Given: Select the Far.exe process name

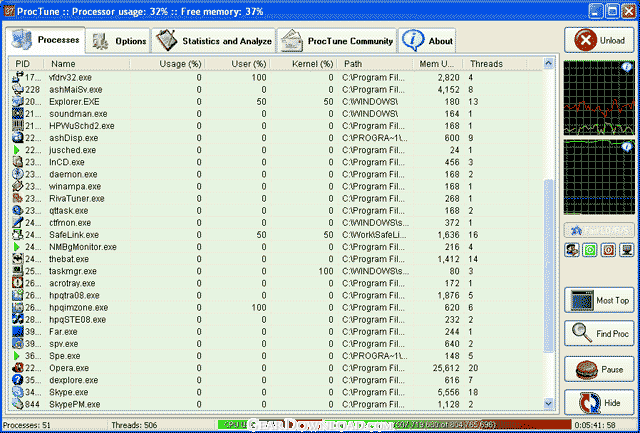Looking at the screenshot, I should [63, 332].
